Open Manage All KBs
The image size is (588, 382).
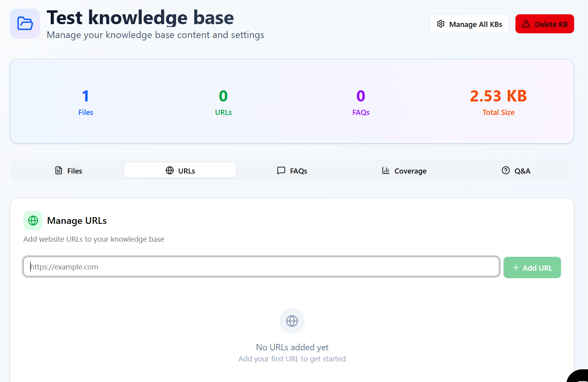coord(469,24)
